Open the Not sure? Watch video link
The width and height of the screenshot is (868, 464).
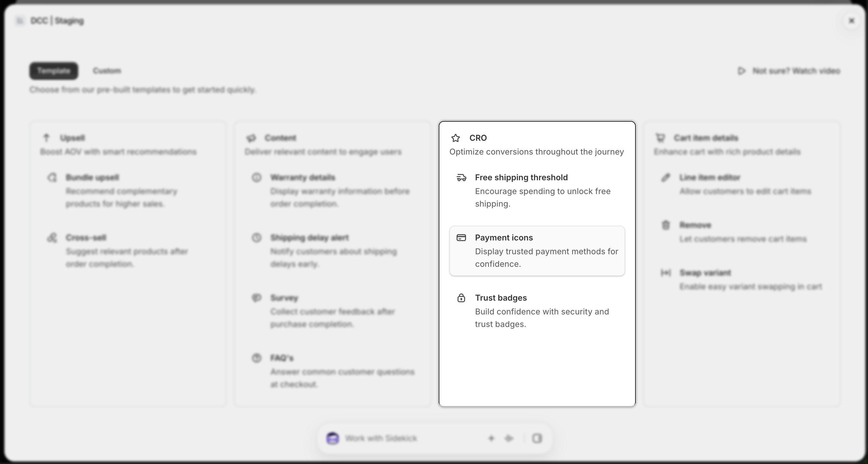point(789,71)
